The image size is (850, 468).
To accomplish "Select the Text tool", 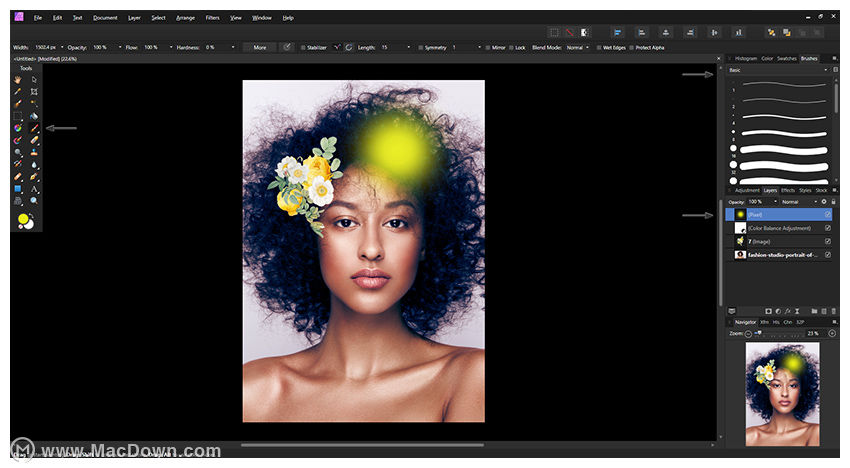I will [34, 189].
